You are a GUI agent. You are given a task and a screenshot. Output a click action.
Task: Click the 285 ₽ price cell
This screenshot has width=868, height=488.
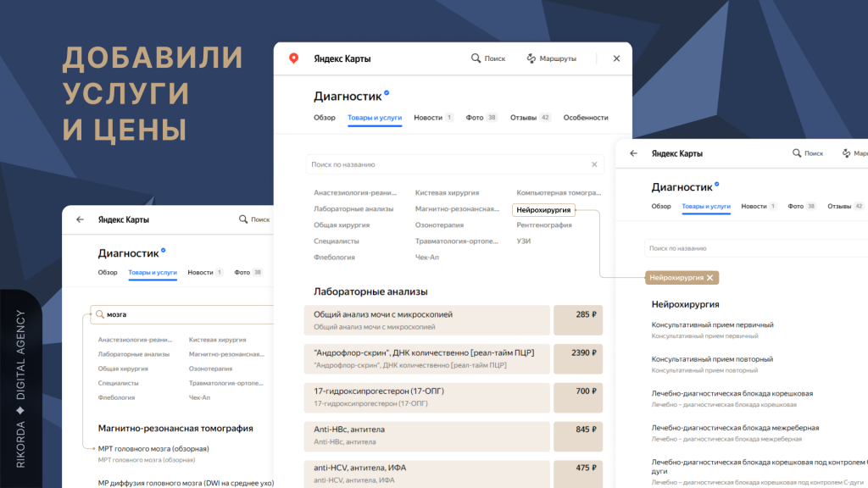click(578, 319)
